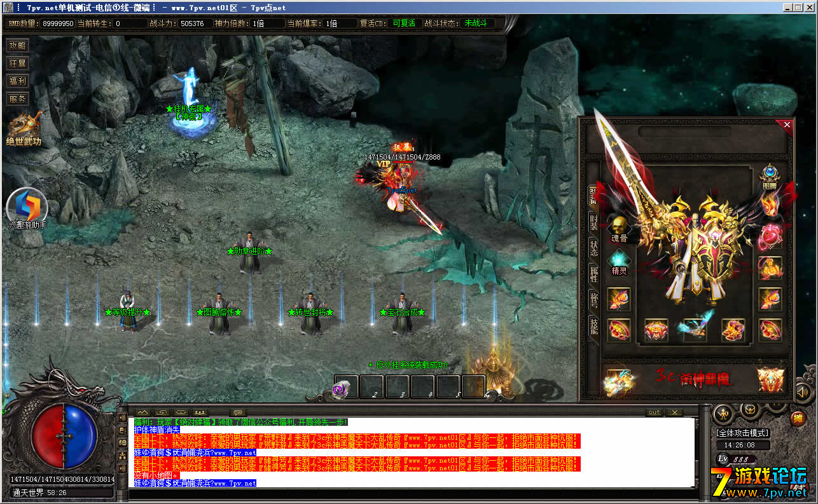
Task: Select empty quick slot 4
Action: click(x=422, y=386)
